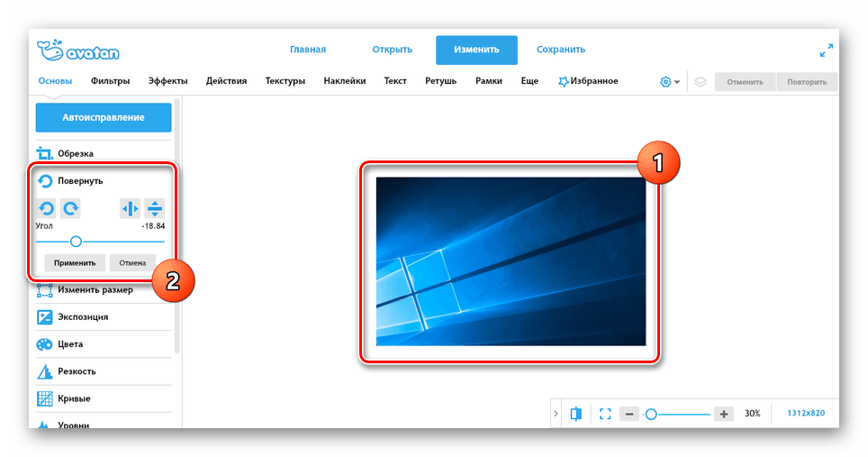
Task: Click the Отменить undo button
Action: [x=746, y=81]
